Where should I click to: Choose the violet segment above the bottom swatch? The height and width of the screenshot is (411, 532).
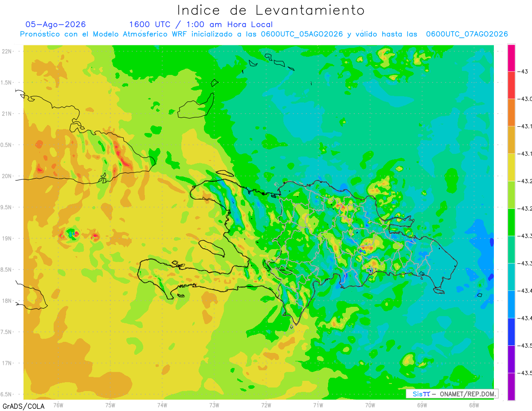(x=511, y=359)
